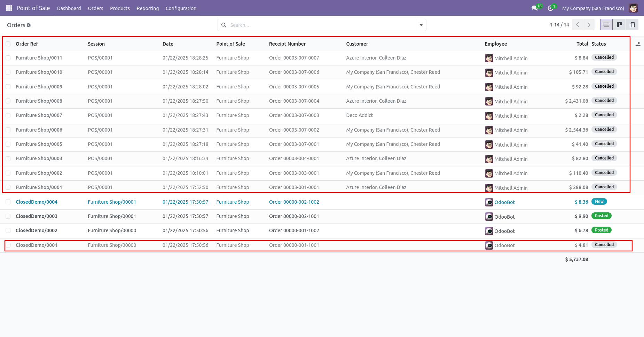Sort by Session column header
Screen dimensions: 644x337
pos(96,44)
